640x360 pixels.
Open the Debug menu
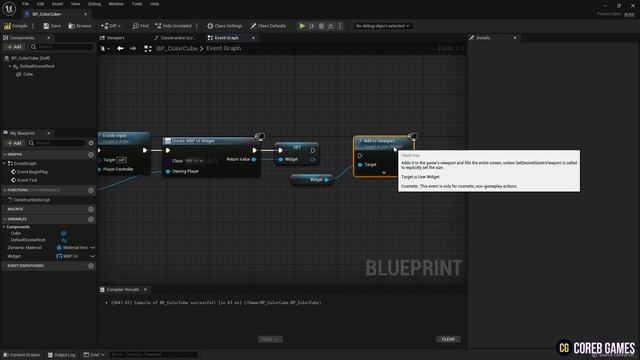point(94,4)
